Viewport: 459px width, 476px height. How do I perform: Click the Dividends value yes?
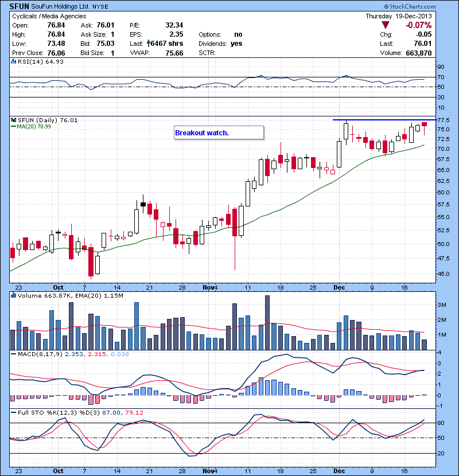click(x=236, y=44)
